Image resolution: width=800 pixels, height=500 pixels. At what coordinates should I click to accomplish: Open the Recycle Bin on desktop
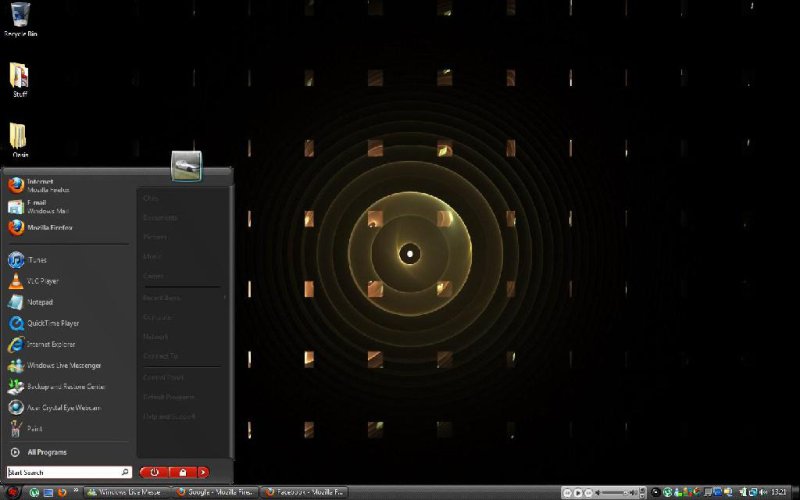pos(19,17)
